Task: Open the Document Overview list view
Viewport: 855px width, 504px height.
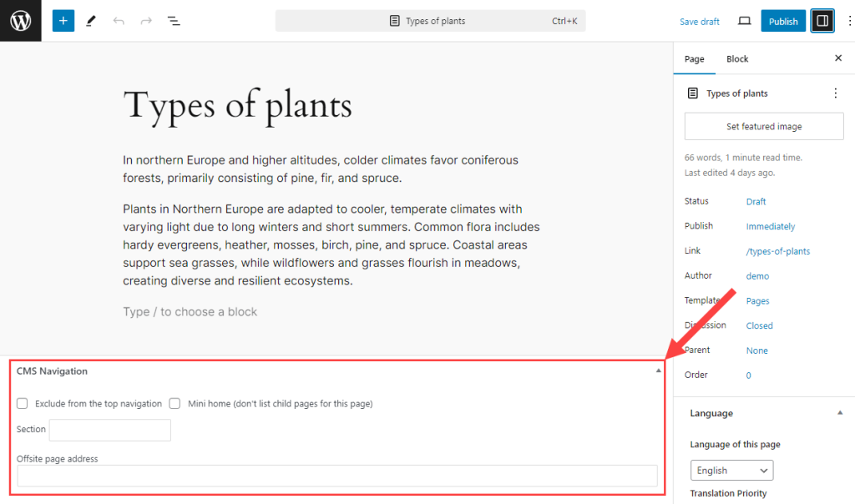Action: pos(174,20)
